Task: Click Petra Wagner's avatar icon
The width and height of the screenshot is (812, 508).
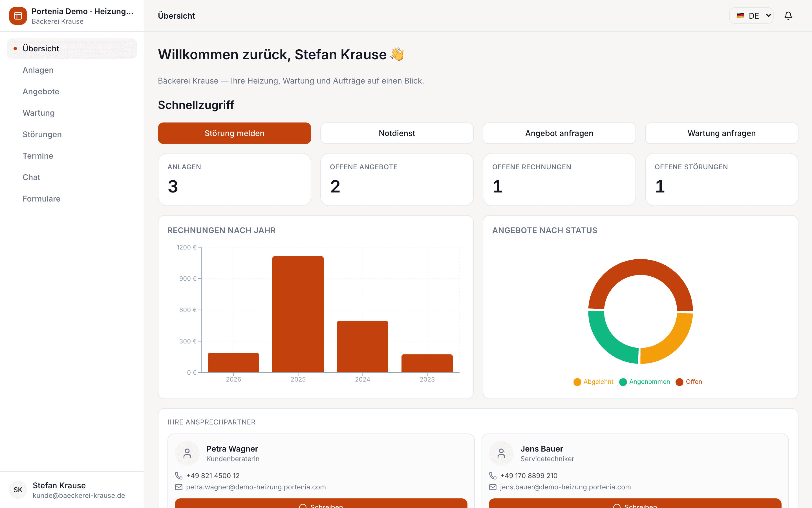Action: [x=187, y=453]
